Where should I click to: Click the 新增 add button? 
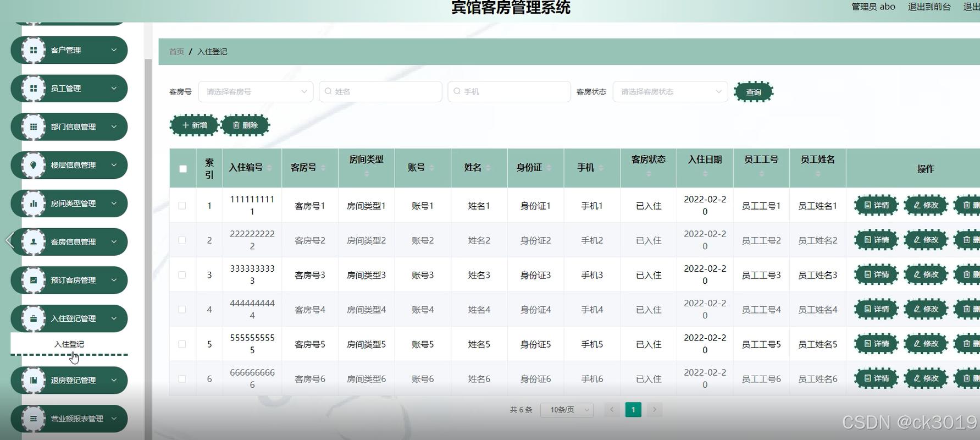195,125
